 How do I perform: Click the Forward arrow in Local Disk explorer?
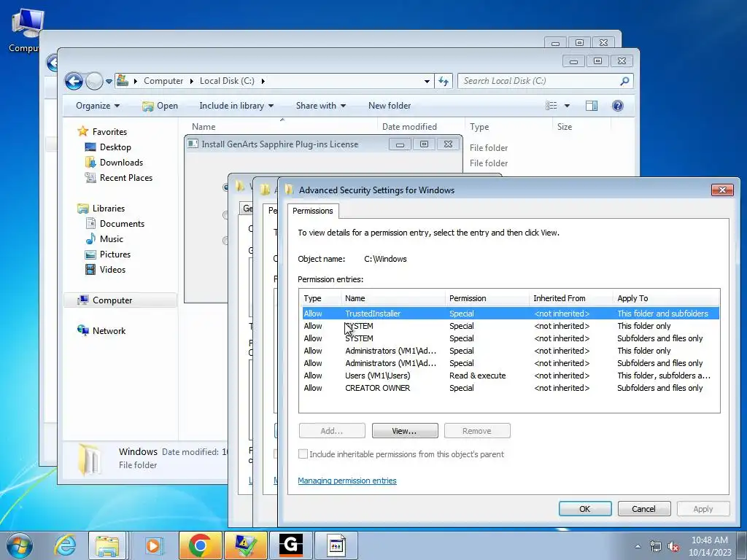pyautogui.click(x=94, y=81)
